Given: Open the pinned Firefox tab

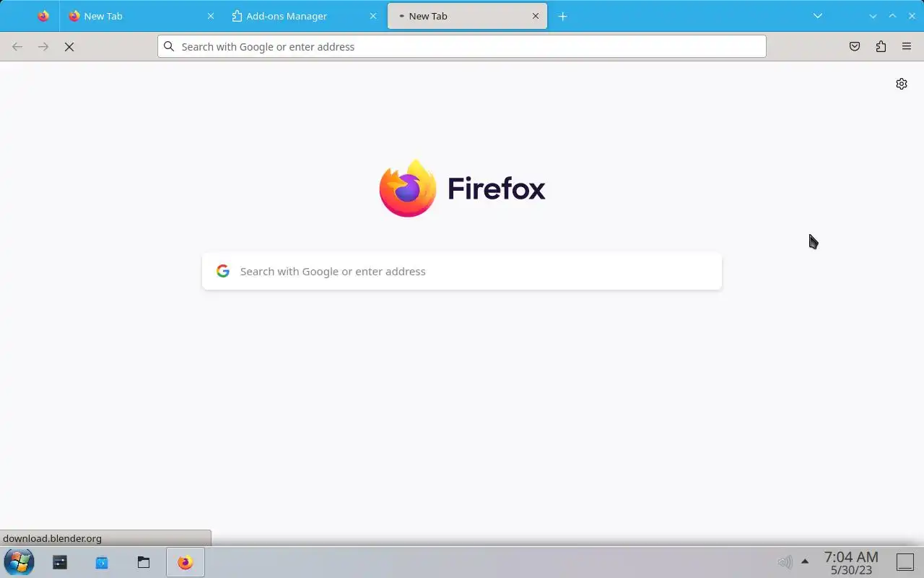Looking at the screenshot, I should pos(43,16).
